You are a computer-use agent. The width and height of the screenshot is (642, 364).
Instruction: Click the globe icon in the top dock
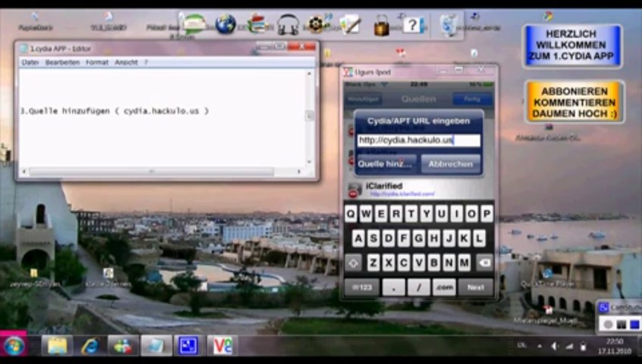click(225, 24)
